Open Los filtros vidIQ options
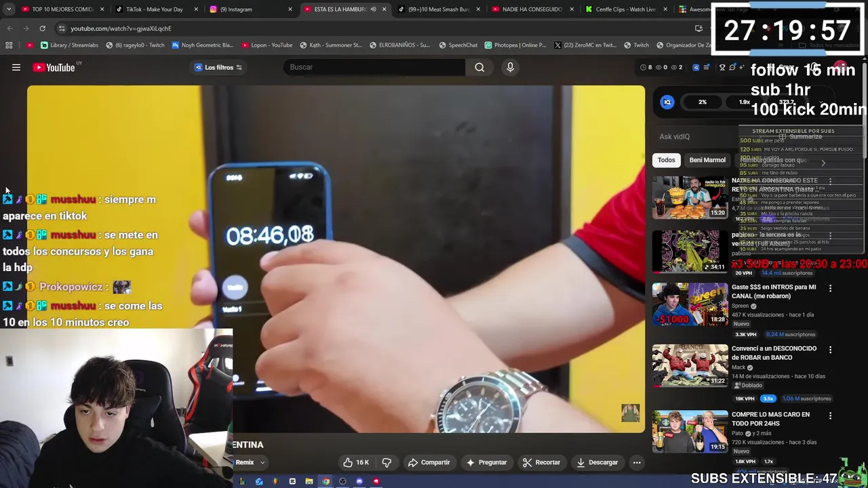 tap(218, 67)
